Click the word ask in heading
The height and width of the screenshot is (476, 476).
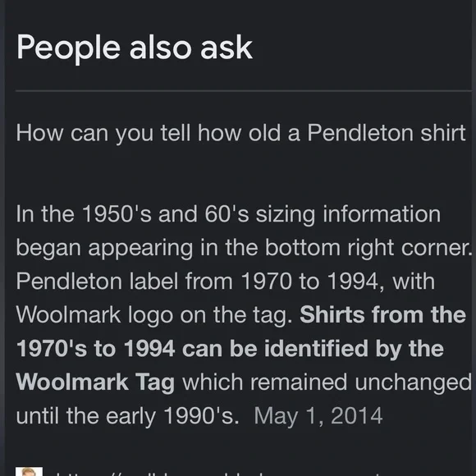pyautogui.click(x=227, y=48)
